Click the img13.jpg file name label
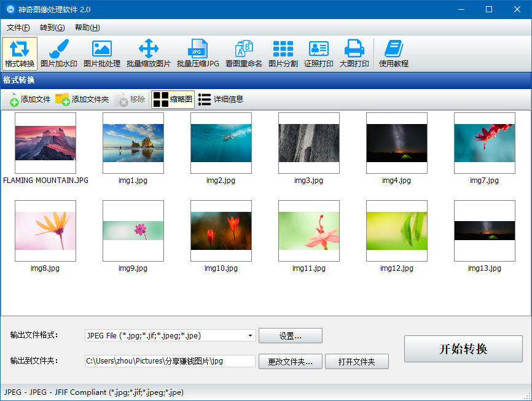The height and width of the screenshot is (401, 532). point(485,268)
